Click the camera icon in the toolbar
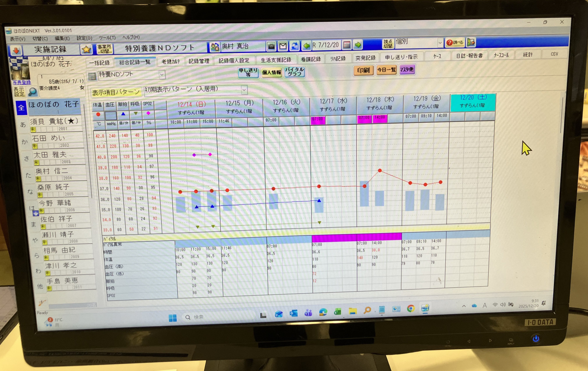 [271, 46]
